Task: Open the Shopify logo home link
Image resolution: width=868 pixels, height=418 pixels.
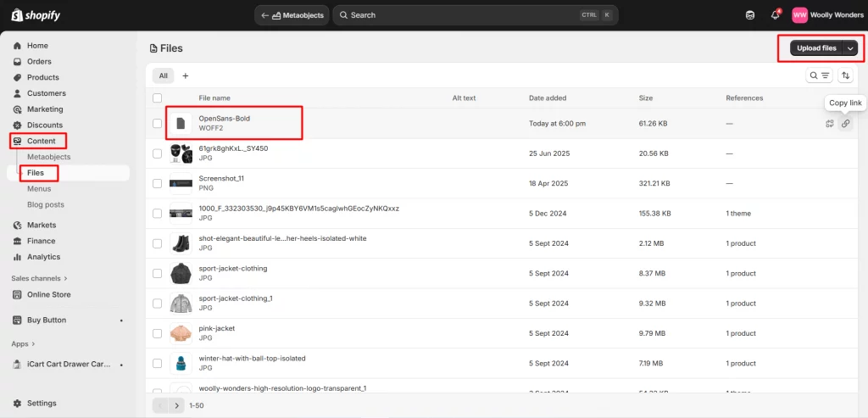Action: [36, 15]
